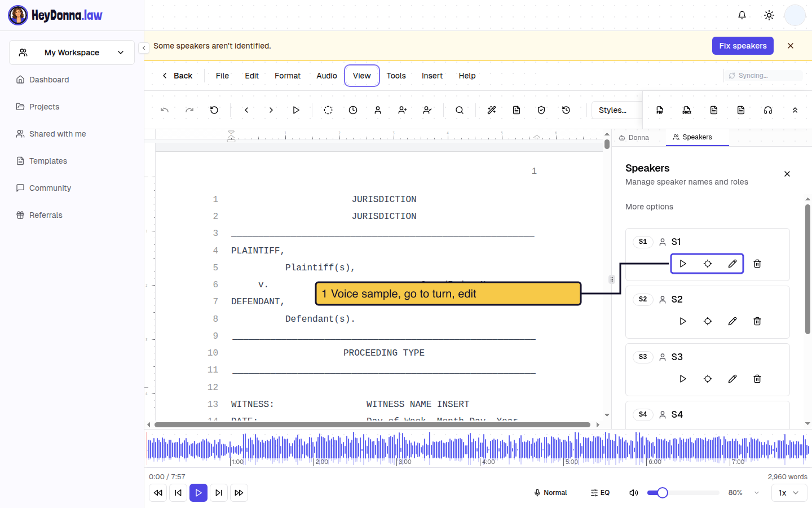Toggle the EQ control
812x508 pixels.
(x=600, y=493)
